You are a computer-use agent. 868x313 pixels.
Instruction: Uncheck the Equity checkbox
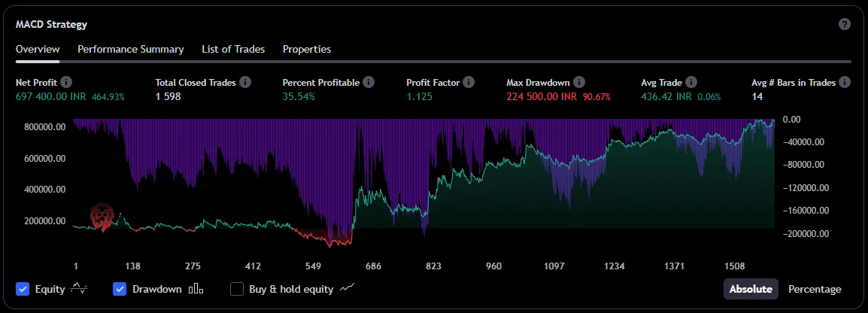tap(23, 289)
